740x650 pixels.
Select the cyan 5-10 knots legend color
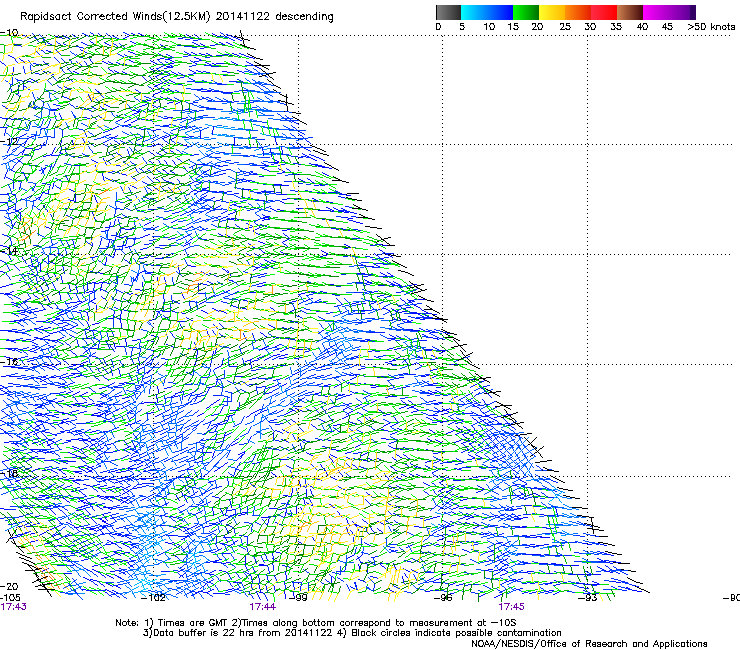(474, 12)
